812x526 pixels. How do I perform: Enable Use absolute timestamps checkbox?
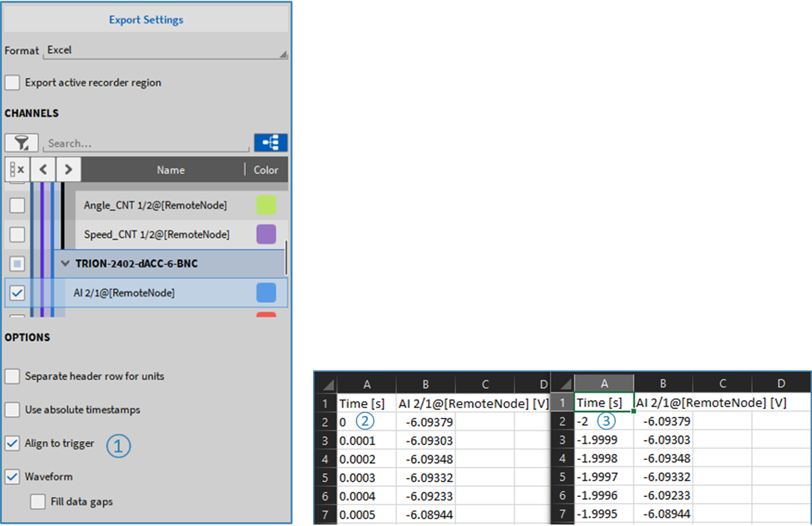point(12,410)
